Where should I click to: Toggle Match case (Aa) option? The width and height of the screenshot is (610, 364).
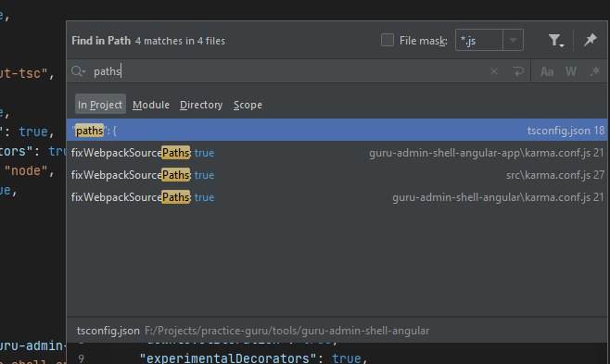tap(547, 71)
